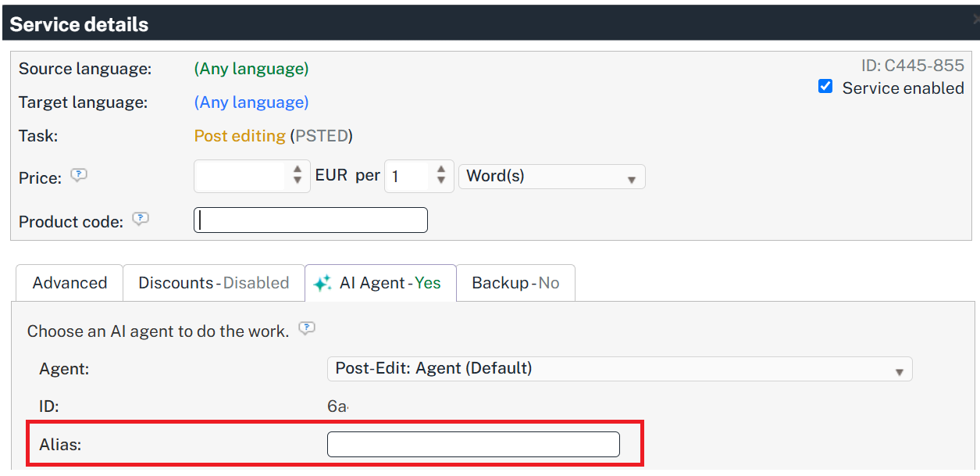Select the Backup tab
Screen dimensions: 980x476
pyautogui.click(x=515, y=283)
